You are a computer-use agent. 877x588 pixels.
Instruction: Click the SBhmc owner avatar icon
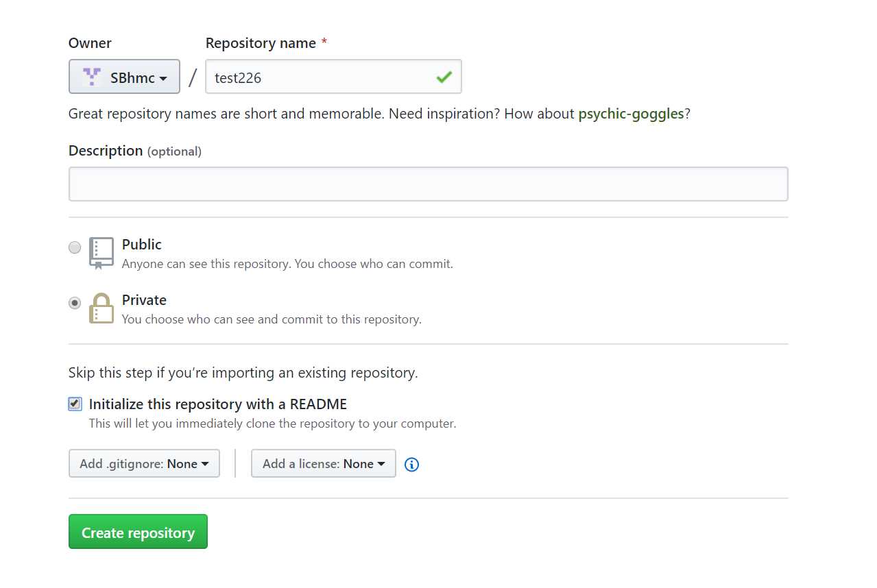click(x=92, y=77)
